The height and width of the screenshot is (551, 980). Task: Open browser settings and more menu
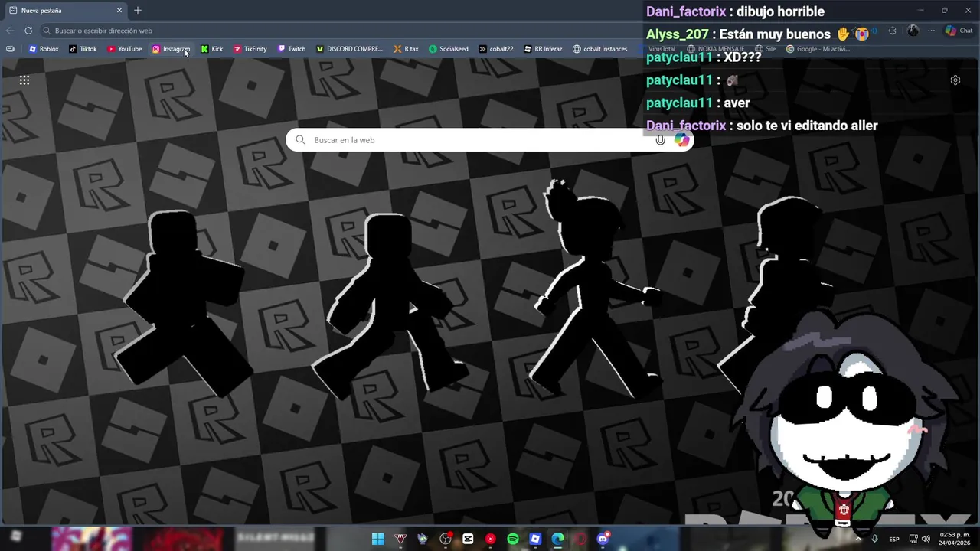point(931,31)
